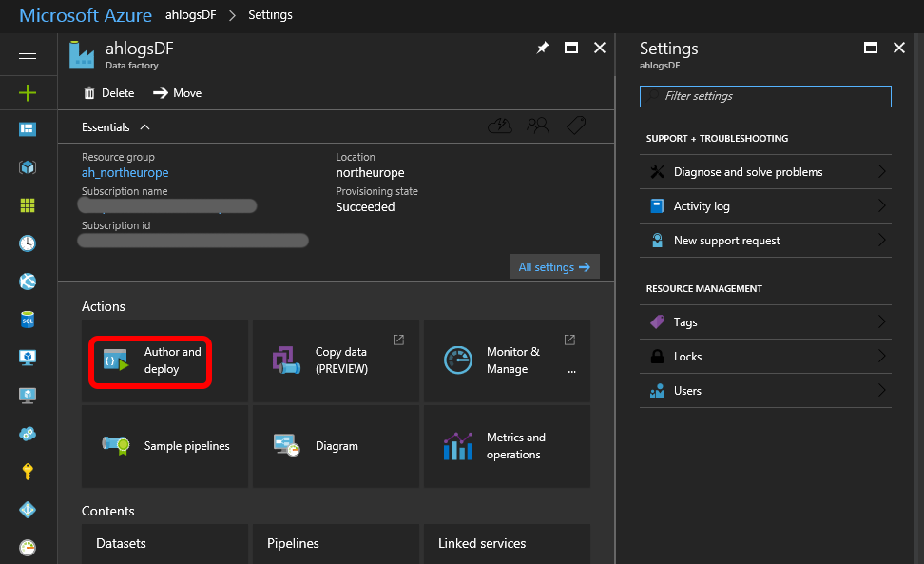924x564 pixels.
Task: Click the green plus New resource icon
Action: click(28, 92)
